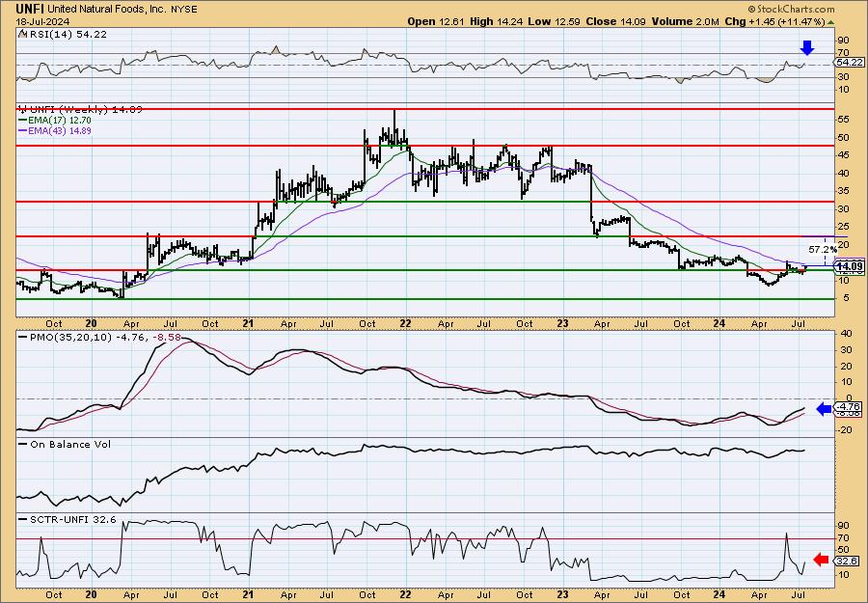The image size is (868, 603).
Task: Click the High 14.24 value
Action: pos(495,21)
